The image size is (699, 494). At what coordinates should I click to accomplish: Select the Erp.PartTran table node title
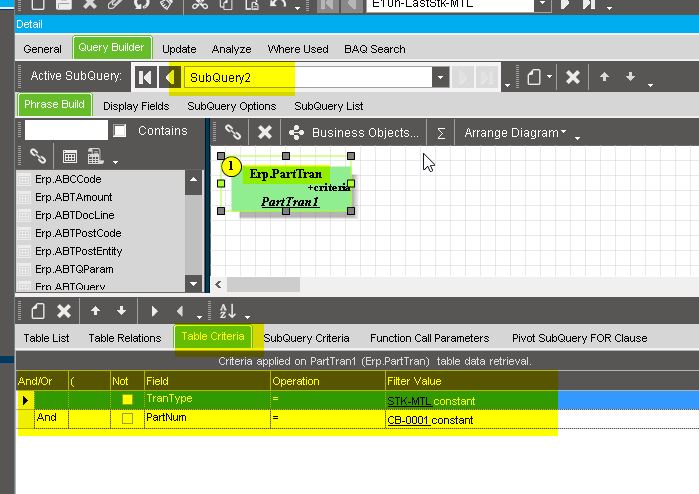[x=286, y=174]
